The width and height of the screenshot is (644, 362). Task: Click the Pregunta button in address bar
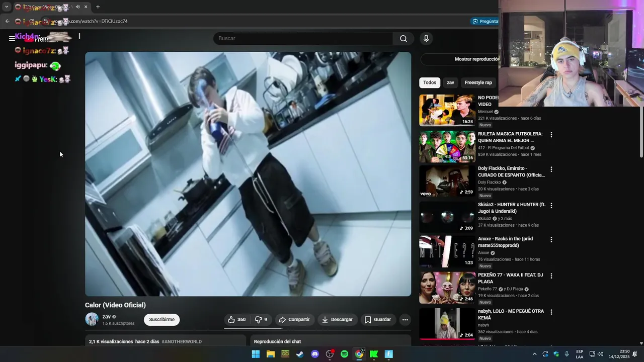pos(486,21)
